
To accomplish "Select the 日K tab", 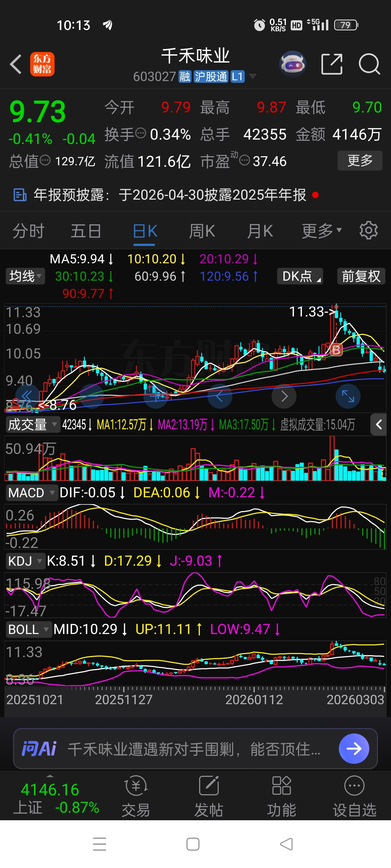I will [x=145, y=231].
